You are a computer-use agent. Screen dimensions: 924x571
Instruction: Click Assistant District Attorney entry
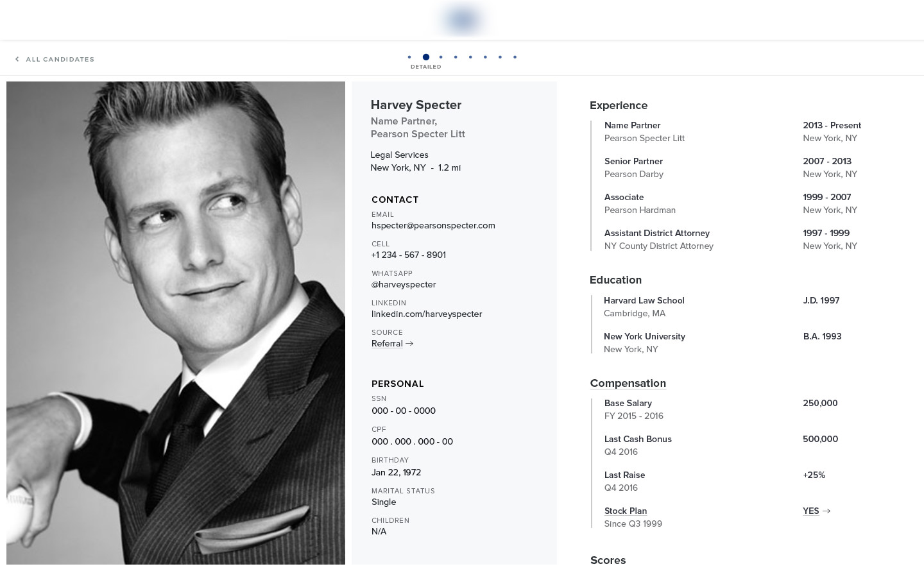tap(659, 239)
